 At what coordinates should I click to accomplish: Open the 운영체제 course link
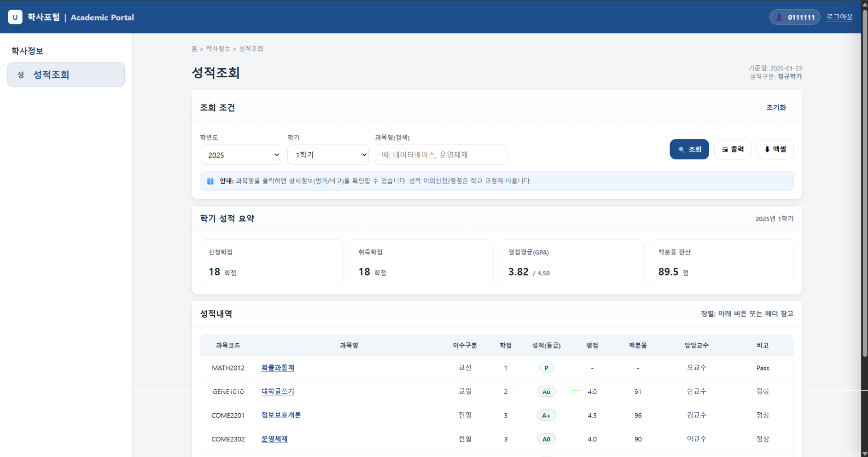pos(274,439)
